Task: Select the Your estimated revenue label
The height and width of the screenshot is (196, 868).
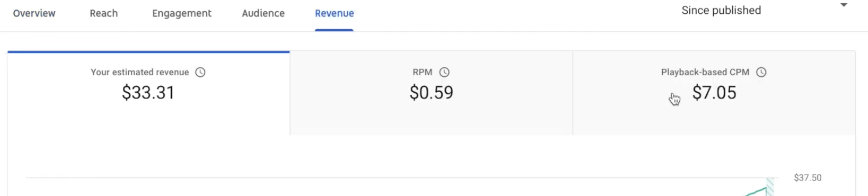Action: pos(140,72)
